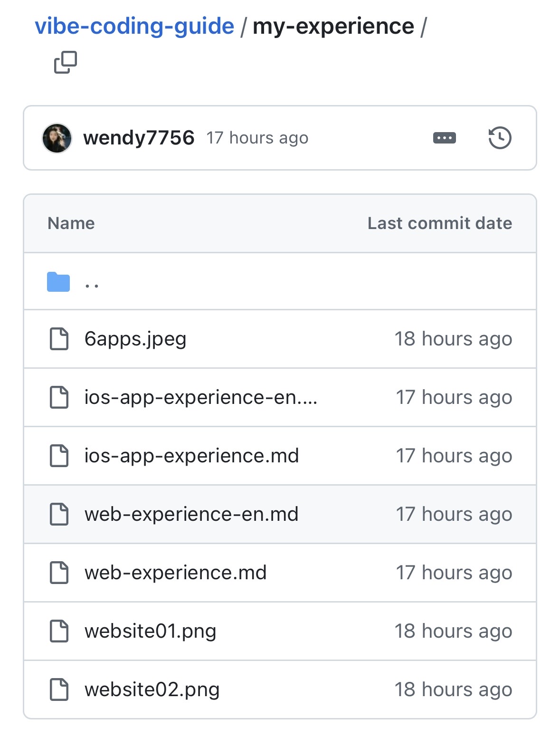Viewport: 560px width, 747px height.
Task: Copy the path with the copy icon
Action: point(66,62)
